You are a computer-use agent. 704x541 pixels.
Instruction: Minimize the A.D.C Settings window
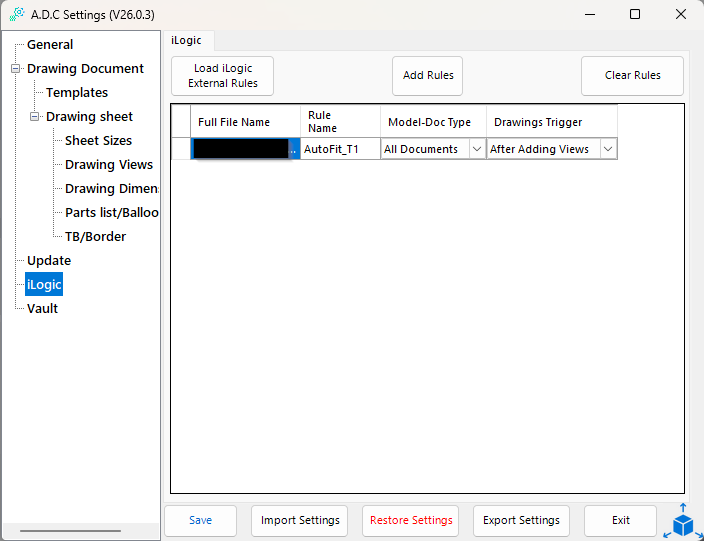click(x=590, y=14)
